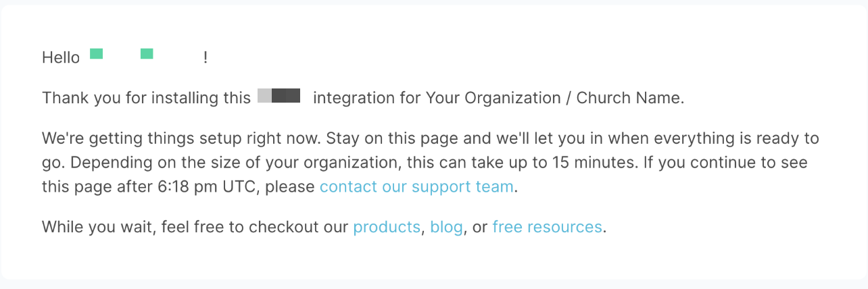Click the "contact our support team" link
The width and height of the screenshot is (868, 289).
click(416, 186)
